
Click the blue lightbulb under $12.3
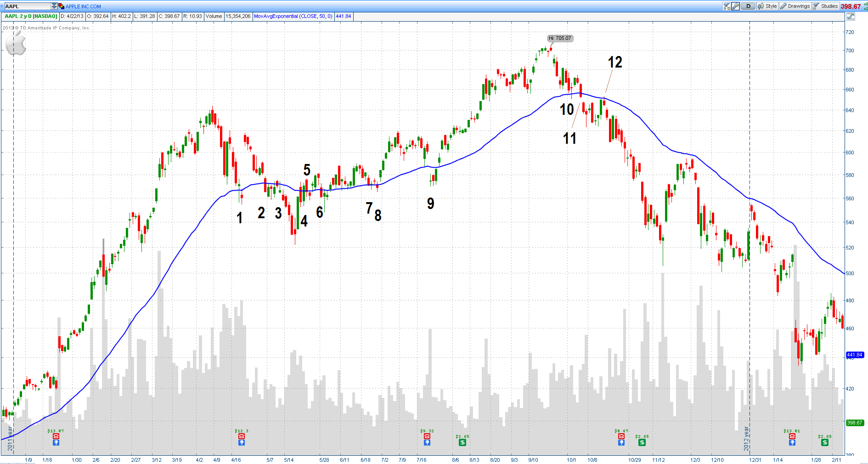[242, 442]
